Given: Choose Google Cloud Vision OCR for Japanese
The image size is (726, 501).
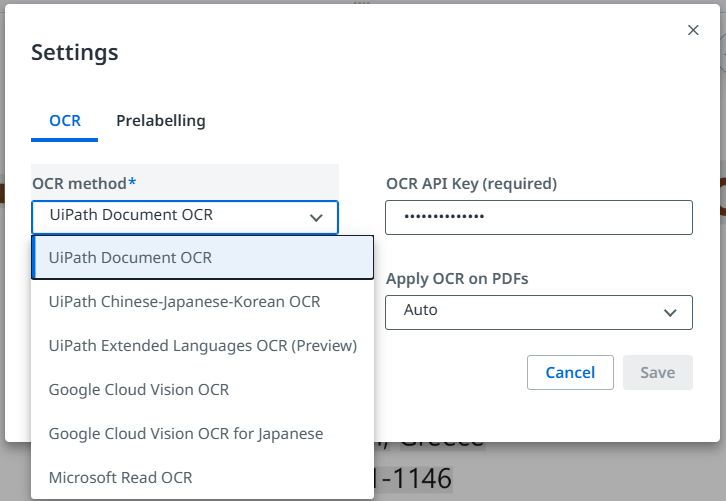Looking at the screenshot, I should pyautogui.click(x=202, y=433).
